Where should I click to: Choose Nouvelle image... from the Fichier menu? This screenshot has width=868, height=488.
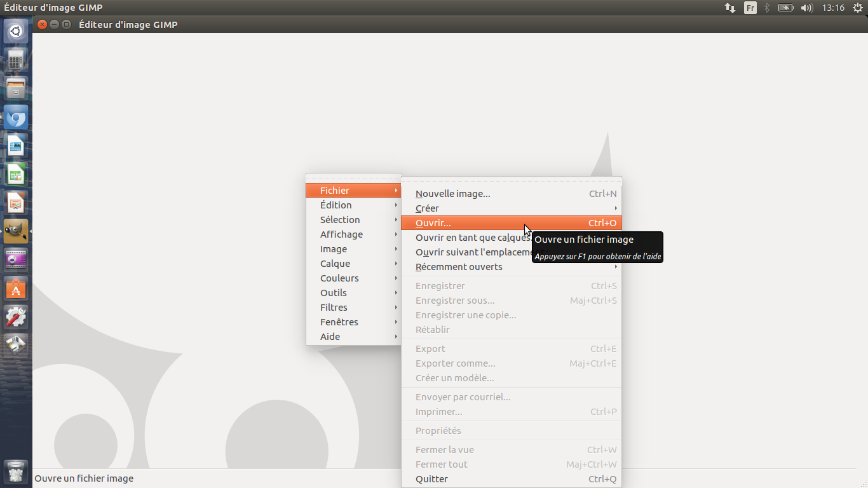point(512,194)
